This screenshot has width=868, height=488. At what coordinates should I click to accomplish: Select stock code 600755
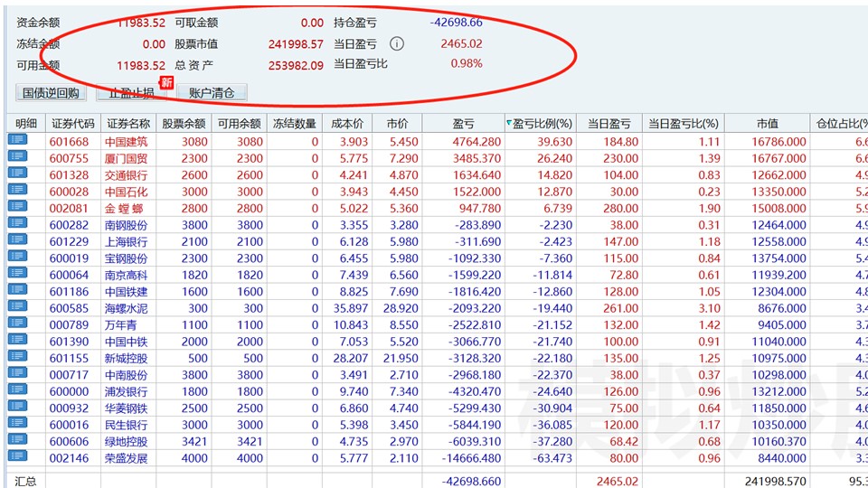(69, 158)
